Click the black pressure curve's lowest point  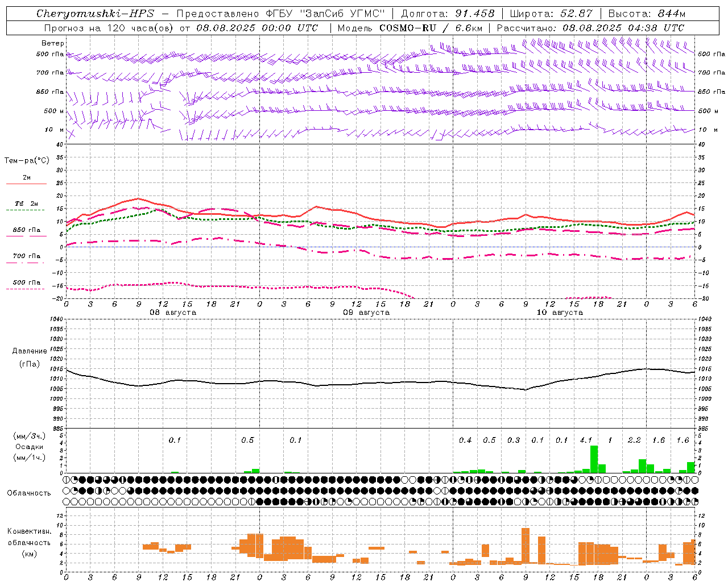click(x=526, y=390)
